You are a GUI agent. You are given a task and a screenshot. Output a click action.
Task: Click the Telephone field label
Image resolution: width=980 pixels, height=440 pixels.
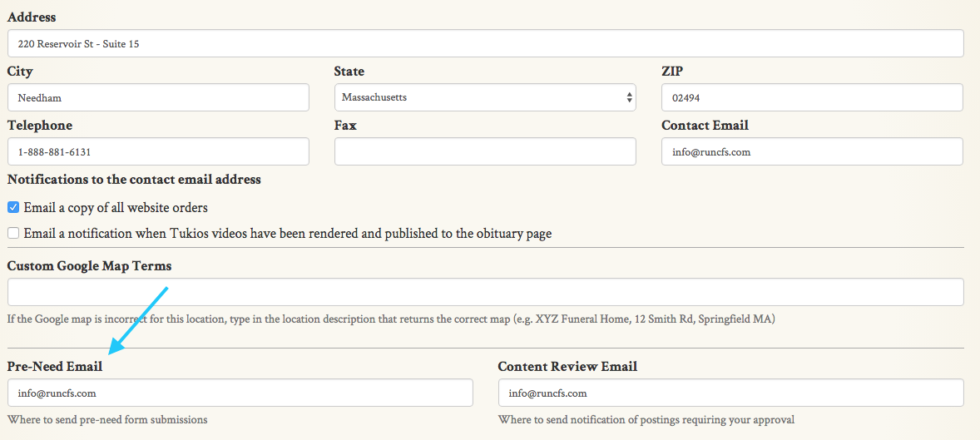[40, 125]
